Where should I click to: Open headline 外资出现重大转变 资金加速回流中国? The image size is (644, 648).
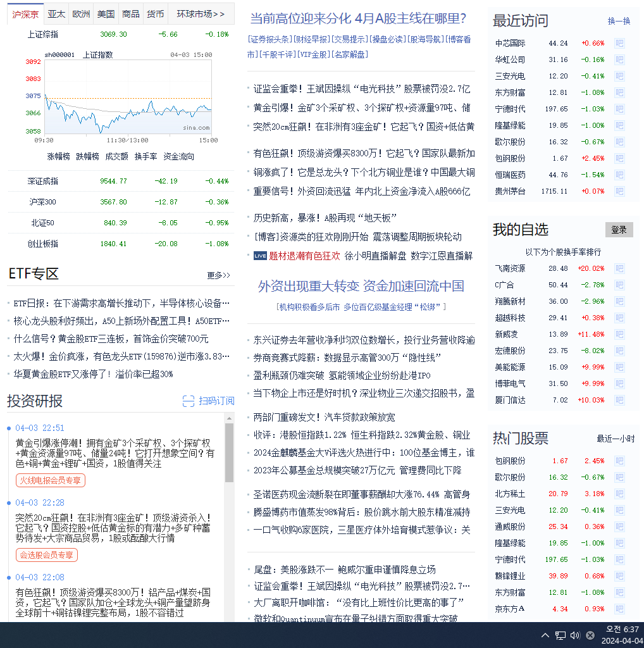pyautogui.click(x=361, y=286)
